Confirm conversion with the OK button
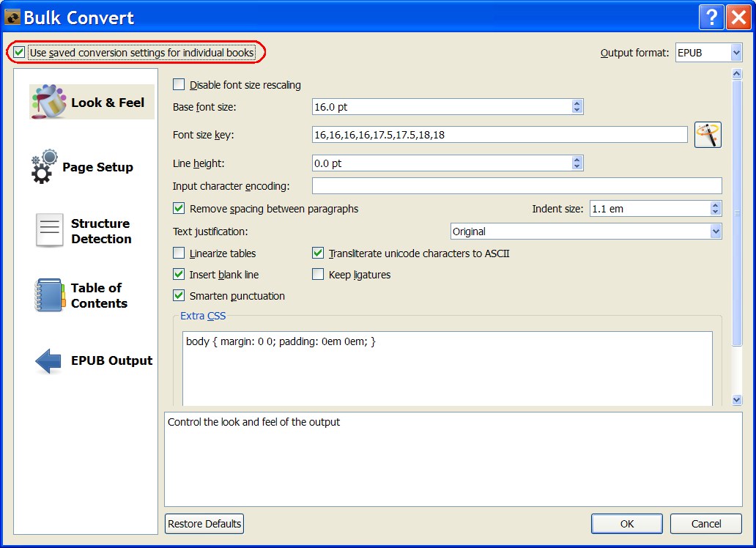The height and width of the screenshot is (548, 756). 626,524
